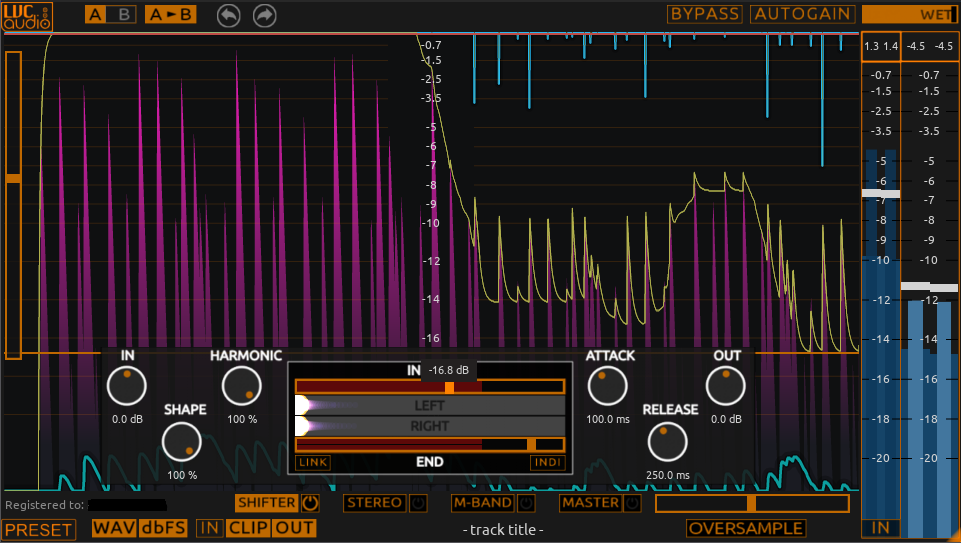Click the oversample amount slider

tap(753, 504)
